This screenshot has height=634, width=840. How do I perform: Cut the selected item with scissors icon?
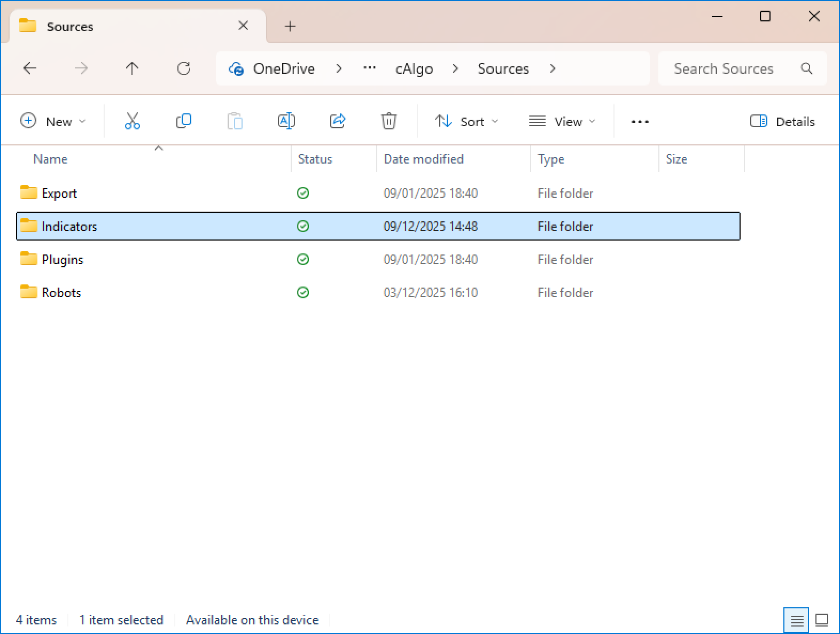coord(133,121)
